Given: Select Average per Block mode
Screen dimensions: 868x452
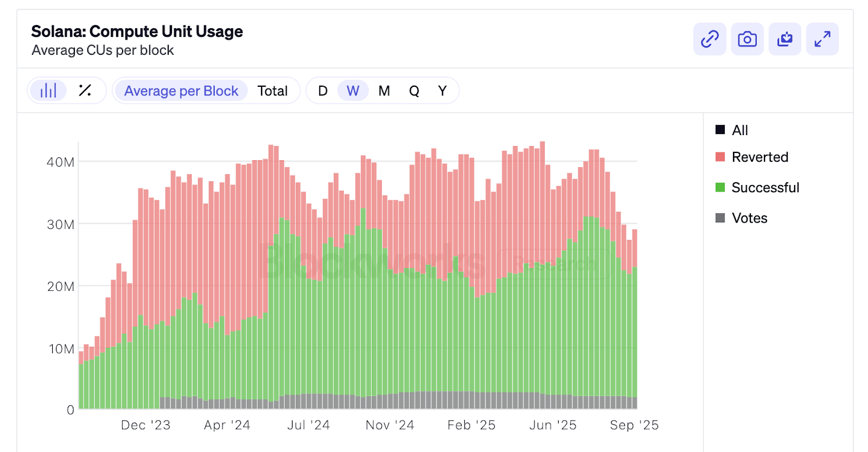Looking at the screenshot, I should (181, 91).
